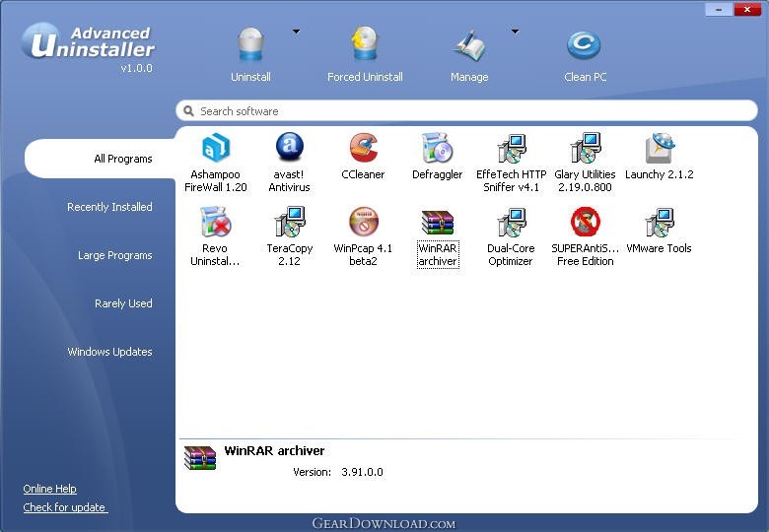This screenshot has width=769, height=532.
Task: Open the Windows Updates tab
Action: [x=109, y=352]
